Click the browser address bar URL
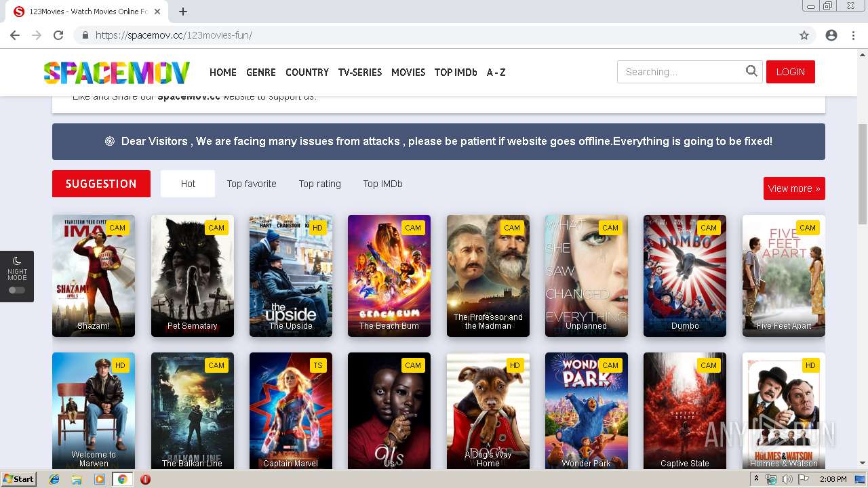Screen dimensions: 868x488 pyautogui.click(x=174, y=35)
